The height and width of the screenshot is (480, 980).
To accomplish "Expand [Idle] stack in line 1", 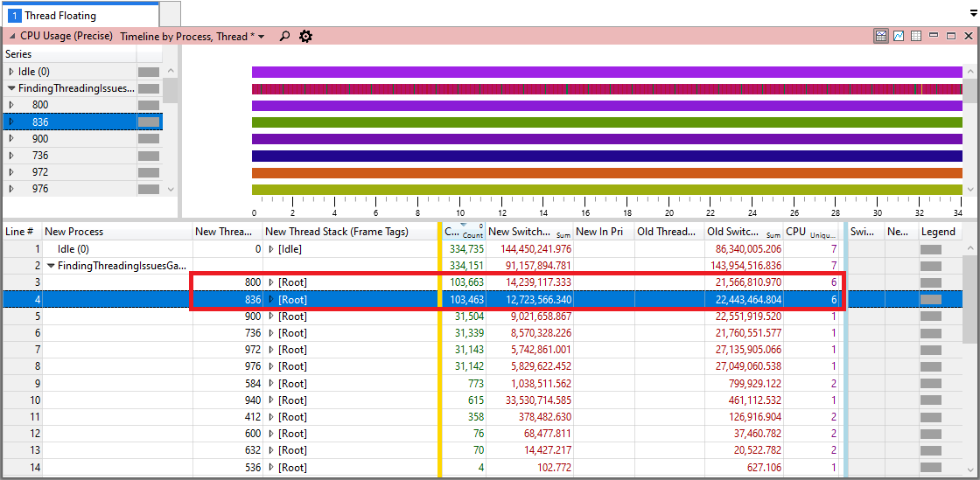I will 271,249.
